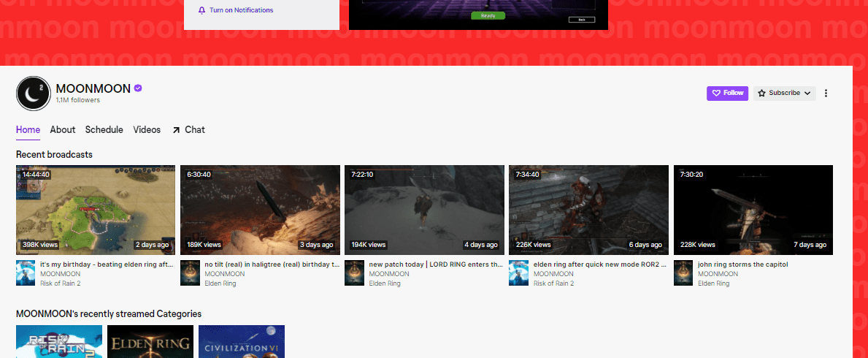This screenshot has width=868, height=358.
Task: Click Risk of Rain 2 category under birthday video
Action: coord(59,283)
